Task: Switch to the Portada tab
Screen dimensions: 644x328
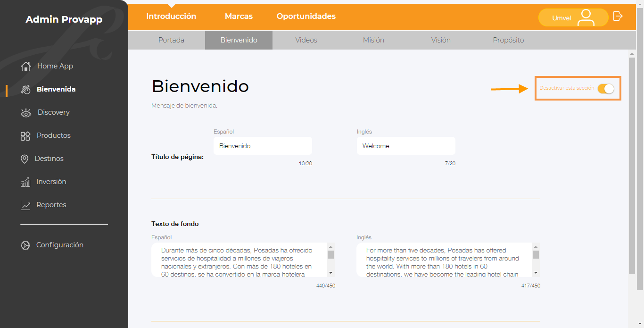Action: [171, 40]
